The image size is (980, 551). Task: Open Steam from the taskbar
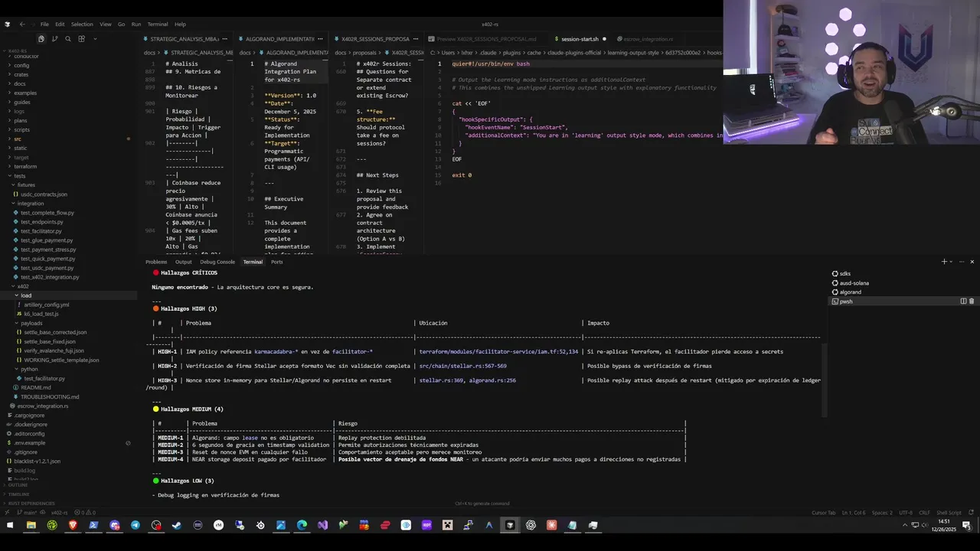coord(177,525)
